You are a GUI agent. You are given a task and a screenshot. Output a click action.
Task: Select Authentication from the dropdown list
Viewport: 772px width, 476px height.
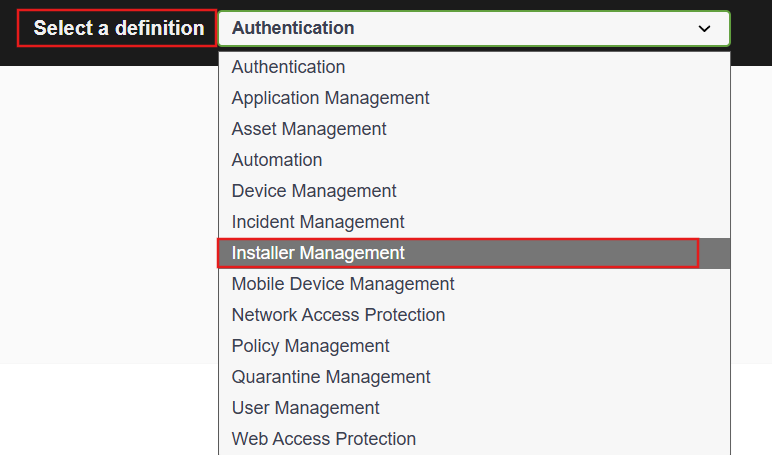click(288, 67)
